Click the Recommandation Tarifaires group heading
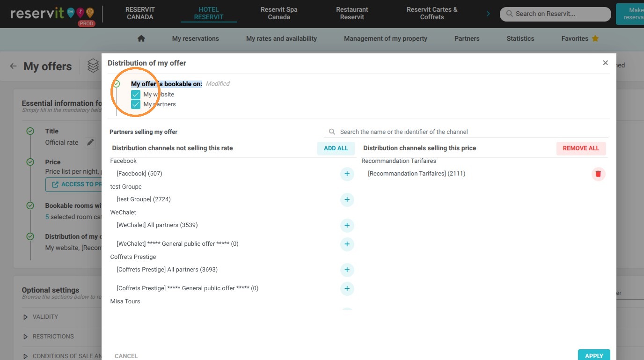This screenshot has width=644, height=360. pos(399,161)
